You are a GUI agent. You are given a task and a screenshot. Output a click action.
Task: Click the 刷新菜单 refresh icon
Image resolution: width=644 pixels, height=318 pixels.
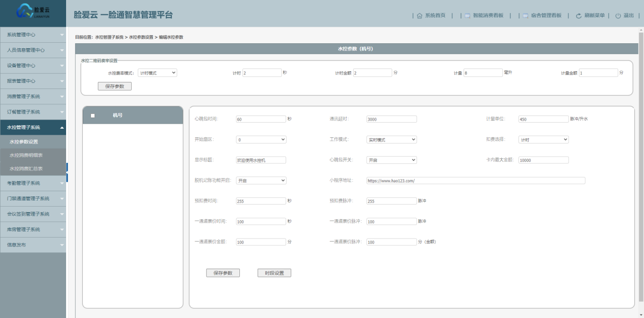tap(578, 16)
